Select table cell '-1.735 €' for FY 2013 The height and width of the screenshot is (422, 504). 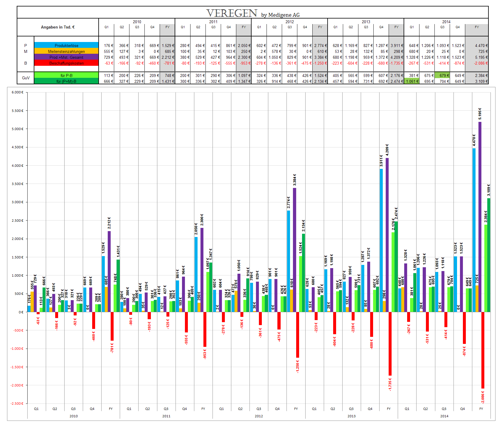pyautogui.click(x=397, y=63)
